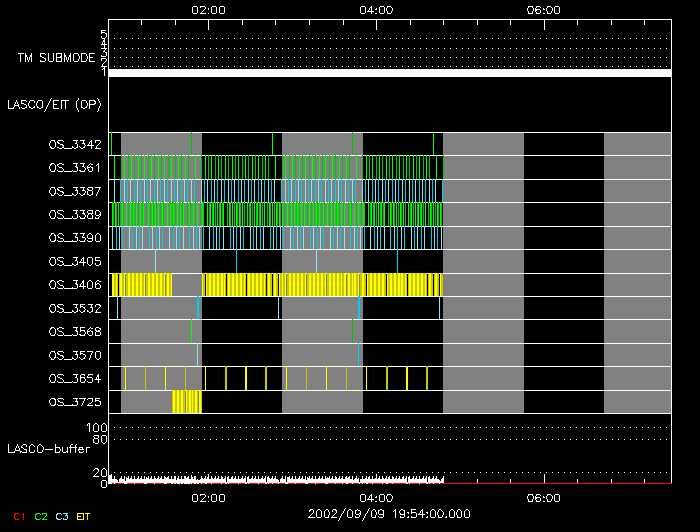
Task: Click the TM SUBMODE label
Action: [58, 58]
